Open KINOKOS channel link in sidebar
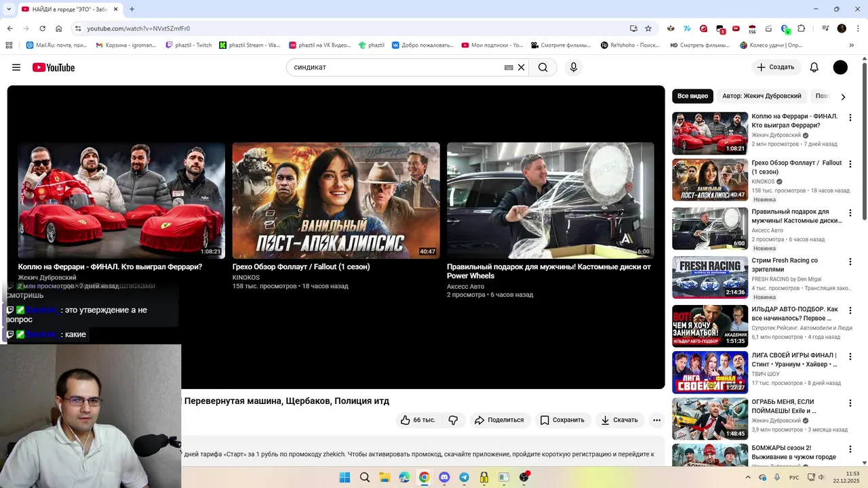The image size is (868, 488). coord(763,182)
